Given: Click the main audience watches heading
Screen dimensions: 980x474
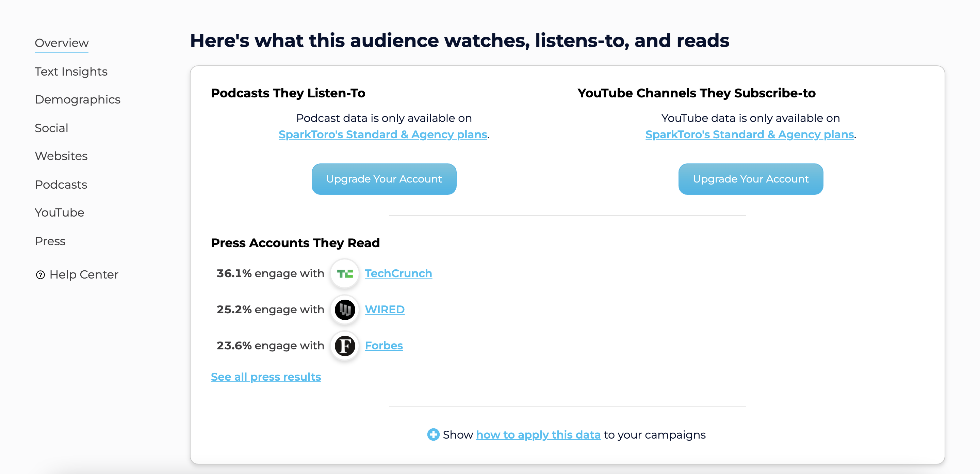Looking at the screenshot, I should 460,41.
